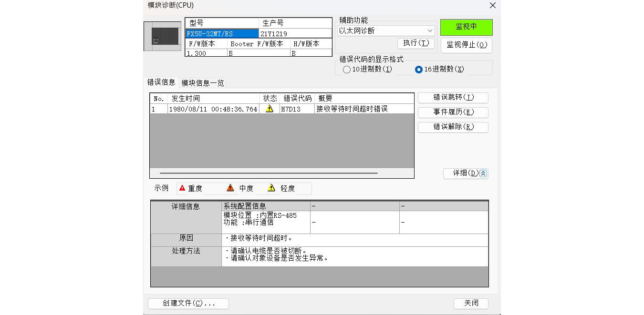Image resolution: width=644 pixels, height=315 pixels.
Task: Click the yellow 轻度 severity legend icon
Action: click(271, 188)
